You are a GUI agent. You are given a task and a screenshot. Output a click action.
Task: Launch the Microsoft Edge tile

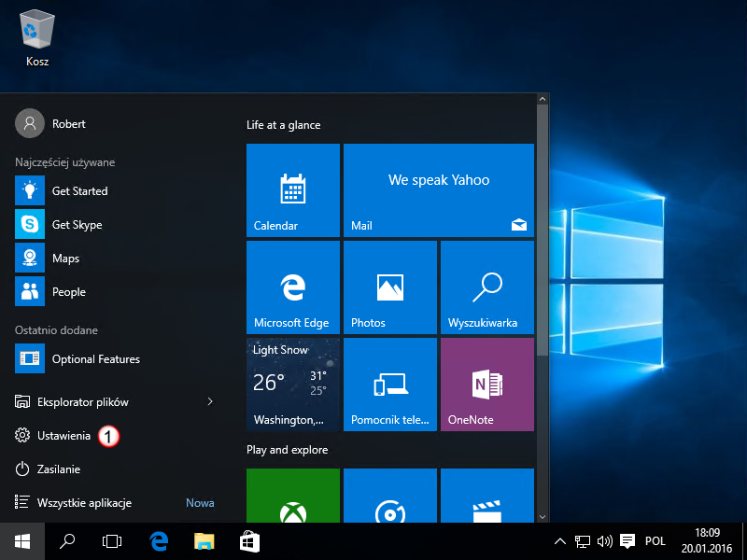click(x=293, y=287)
